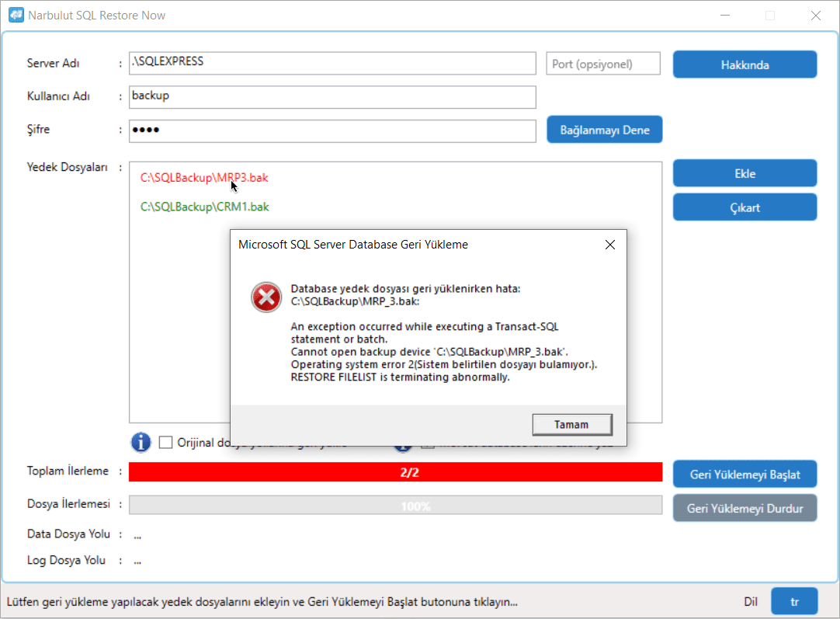Add a backup file with Ekle
This screenshot has height=619, width=840.
(745, 173)
